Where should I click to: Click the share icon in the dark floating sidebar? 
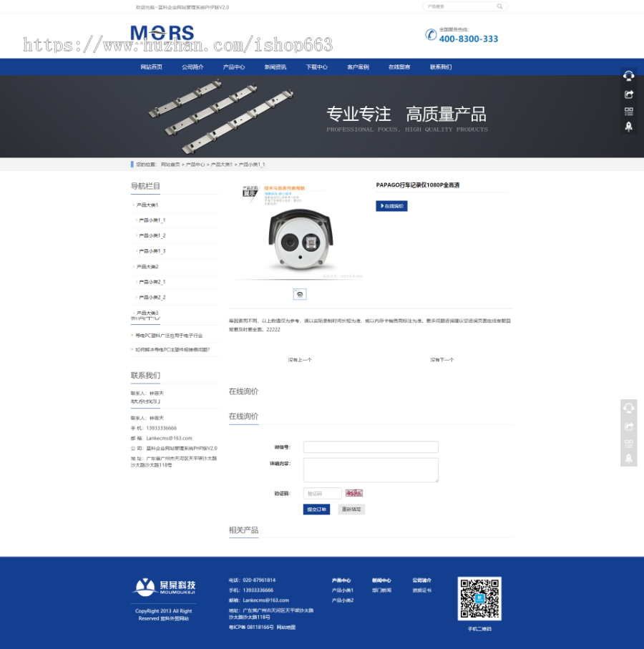pos(630,94)
